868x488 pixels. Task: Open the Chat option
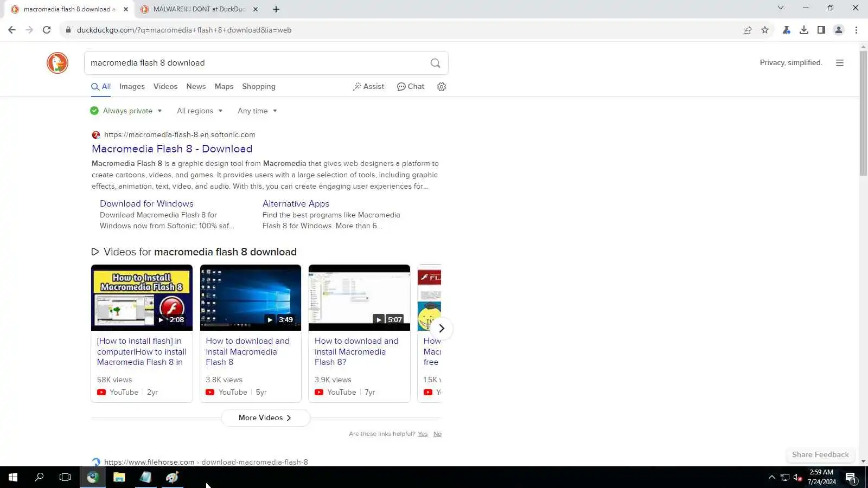tap(411, 87)
